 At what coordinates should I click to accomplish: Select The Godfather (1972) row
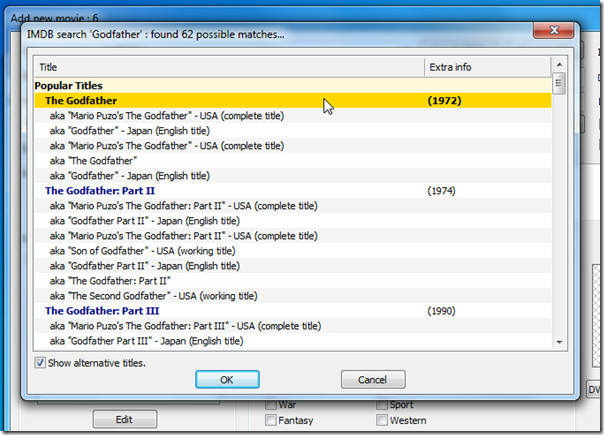click(x=293, y=101)
